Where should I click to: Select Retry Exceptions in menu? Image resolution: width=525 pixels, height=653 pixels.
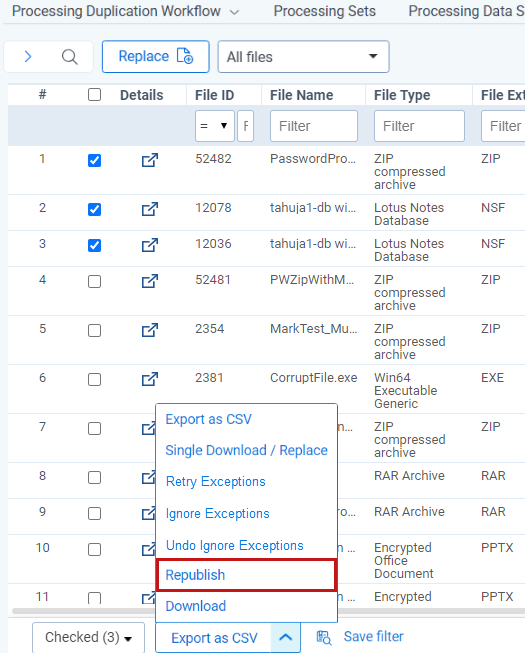click(216, 481)
